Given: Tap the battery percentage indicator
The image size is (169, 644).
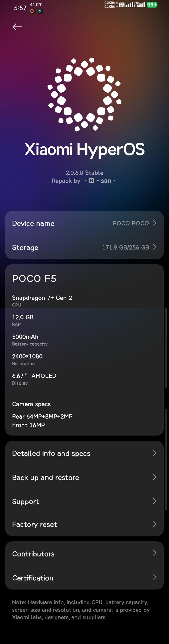Looking at the screenshot, I should tap(152, 5).
